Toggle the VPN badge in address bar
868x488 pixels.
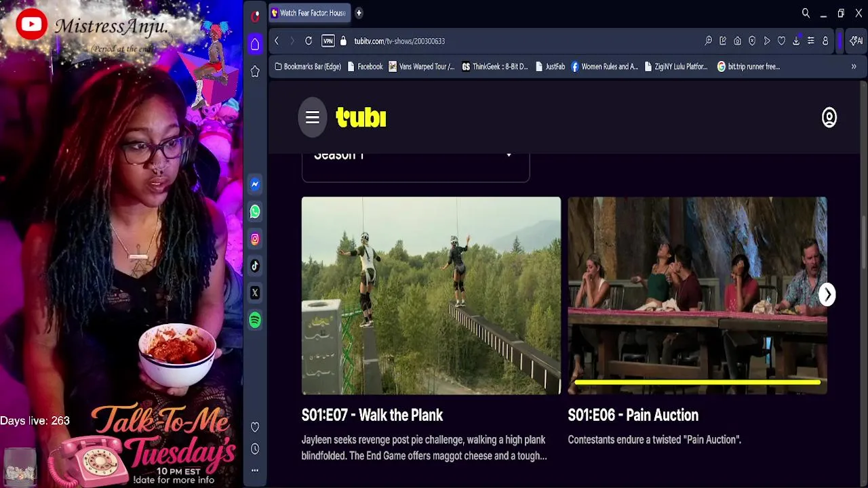pos(328,41)
